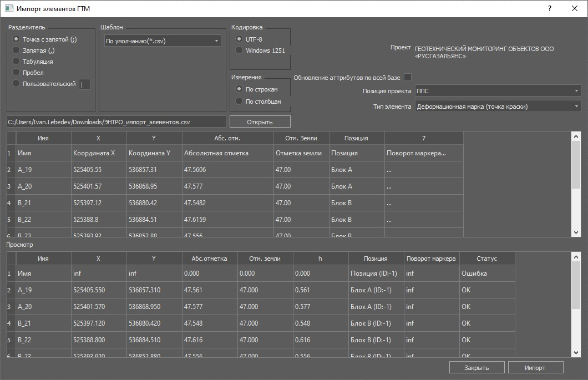Click the CSV file path field
The height and width of the screenshot is (380, 588).
click(x=116, y=121)
